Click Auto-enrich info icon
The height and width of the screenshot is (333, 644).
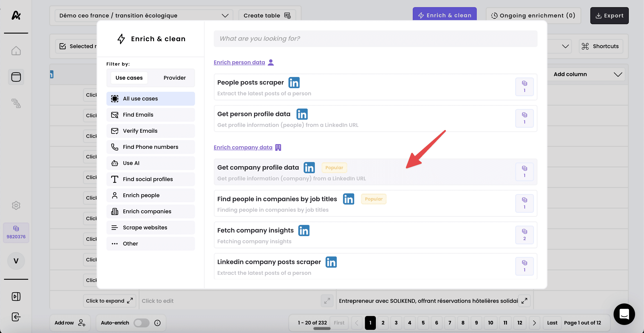pyautogui.click(x=157, y=323)
